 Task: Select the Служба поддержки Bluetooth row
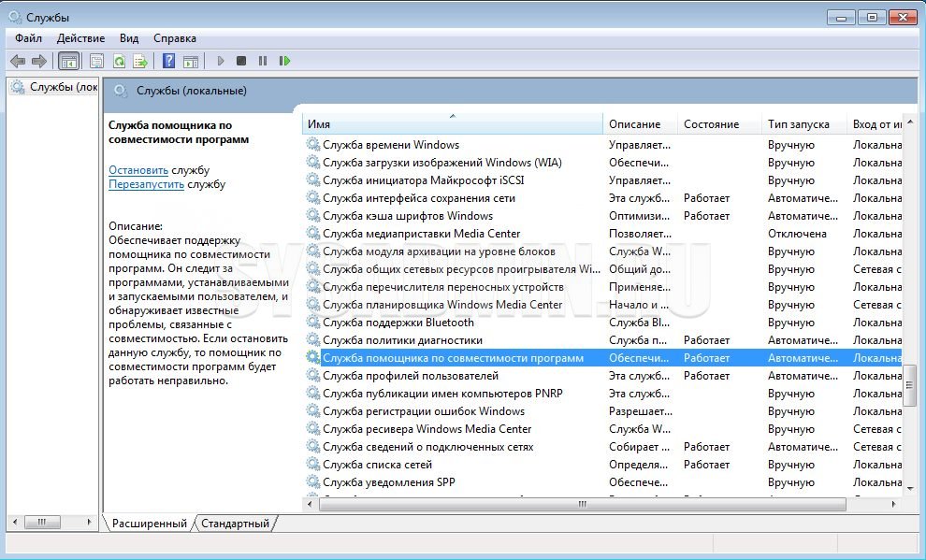pyautogui.click(x=398, y=323)
